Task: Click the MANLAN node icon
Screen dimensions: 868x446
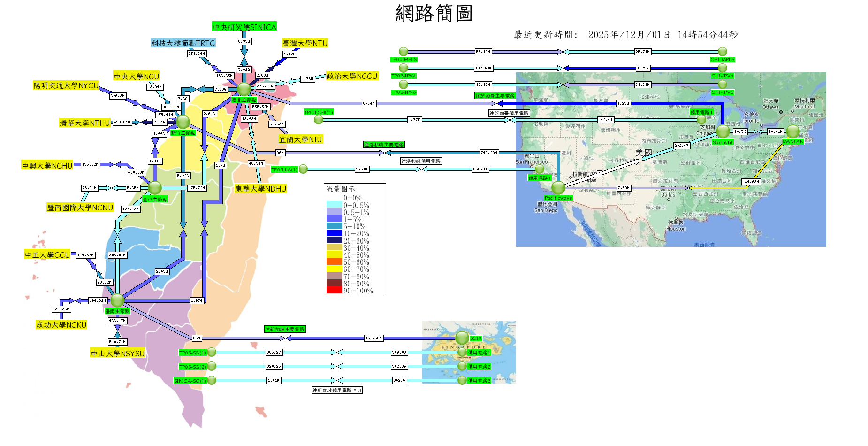Action: click(x=793, y=131)
